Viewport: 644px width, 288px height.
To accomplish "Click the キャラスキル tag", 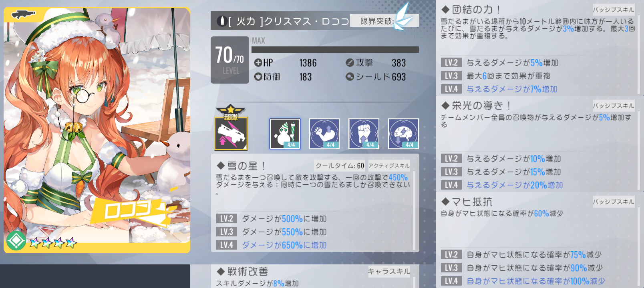I will click(389, 272).
